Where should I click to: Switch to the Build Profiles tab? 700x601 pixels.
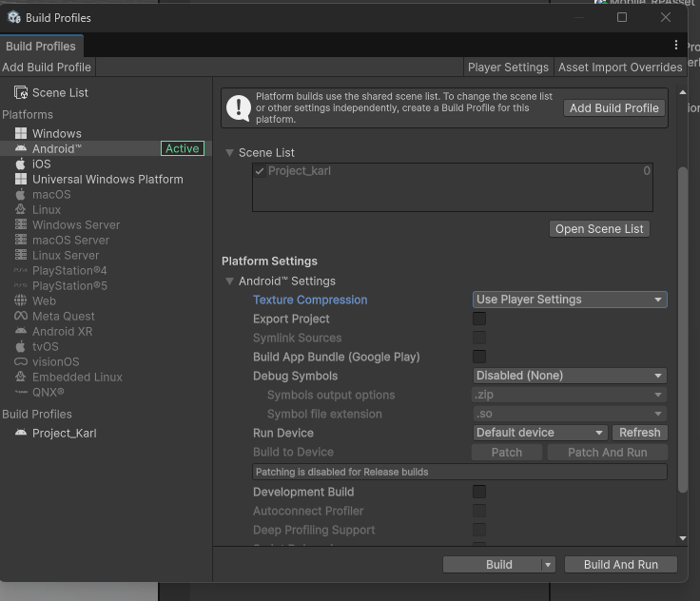click(x=41, y=46)
